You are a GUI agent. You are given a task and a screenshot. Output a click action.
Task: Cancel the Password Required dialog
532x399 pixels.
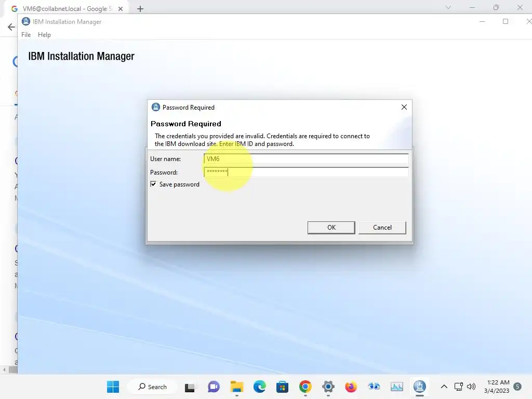coord(382,228)
